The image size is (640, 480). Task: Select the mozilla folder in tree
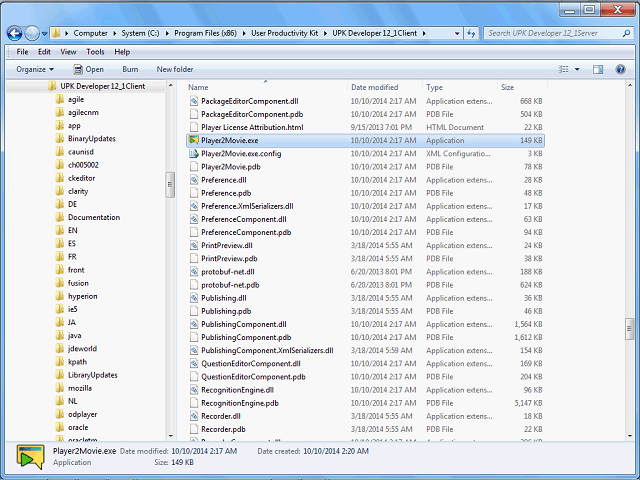(80, 388)
